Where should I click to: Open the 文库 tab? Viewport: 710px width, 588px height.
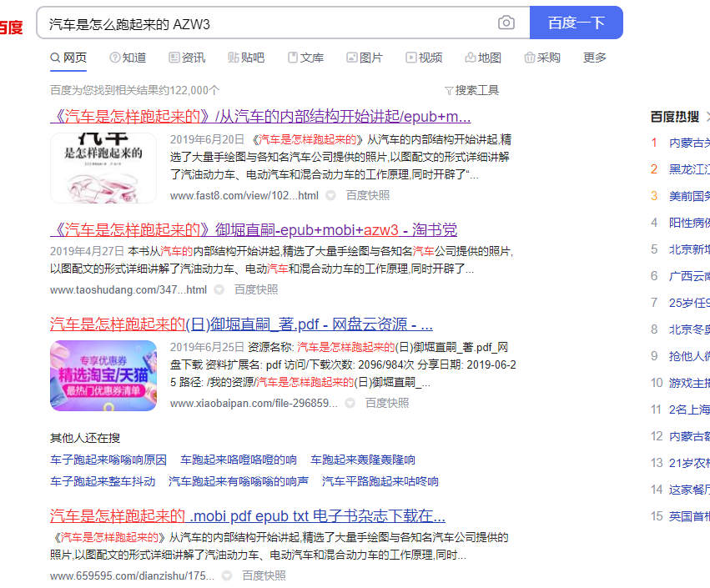(x=305, y=58)
